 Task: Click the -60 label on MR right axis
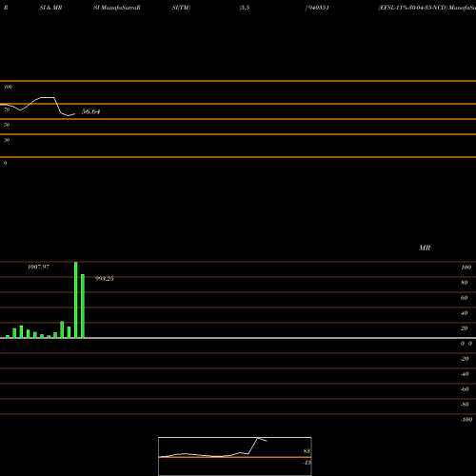465,389
